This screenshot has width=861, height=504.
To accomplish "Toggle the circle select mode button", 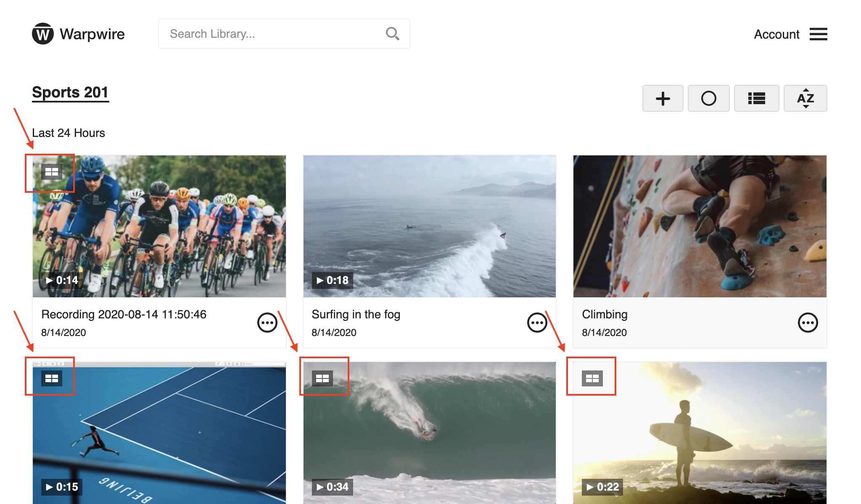I will (x=708, y=98).
